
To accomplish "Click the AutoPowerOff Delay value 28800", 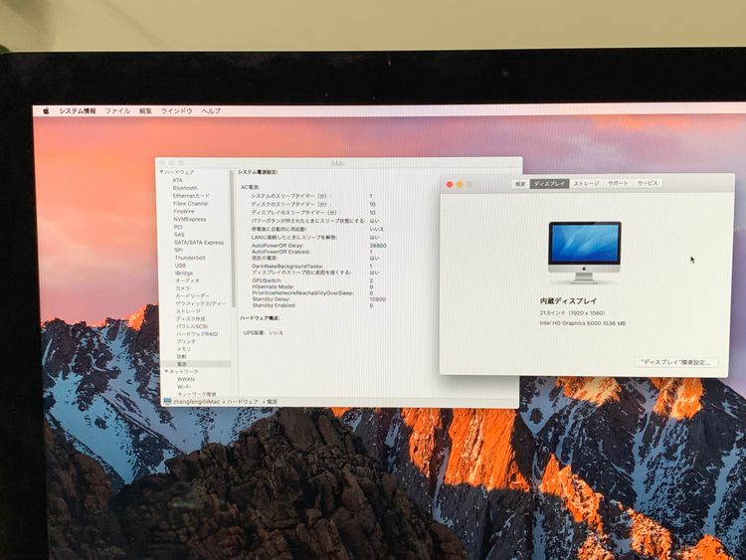I will [378, 246].
